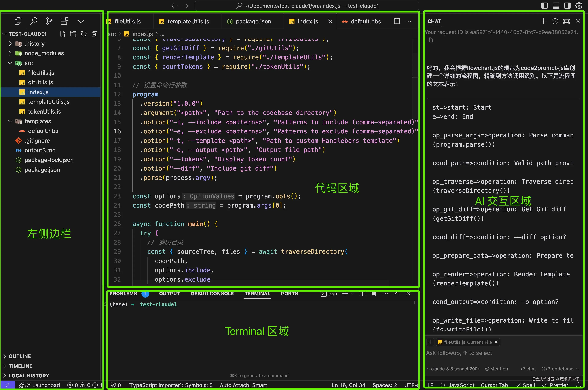Viewport: 588px width, 390px height.
Task: Toggle bottom panel layout button
Action: point(556,6)
